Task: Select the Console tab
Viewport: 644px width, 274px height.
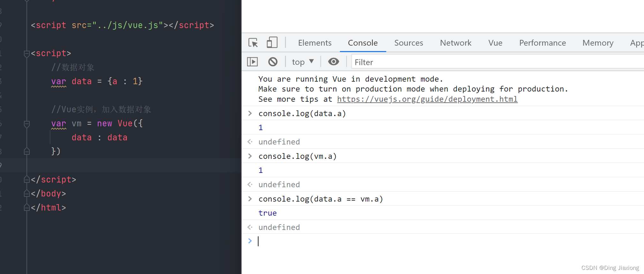Action: (x=363, y=43)
